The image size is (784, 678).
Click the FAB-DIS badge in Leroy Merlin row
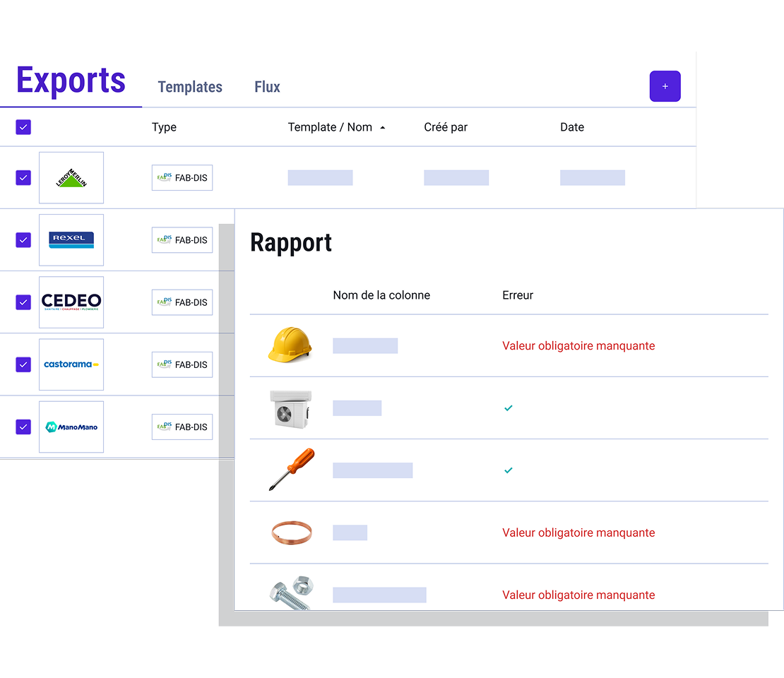pos(182,177)
